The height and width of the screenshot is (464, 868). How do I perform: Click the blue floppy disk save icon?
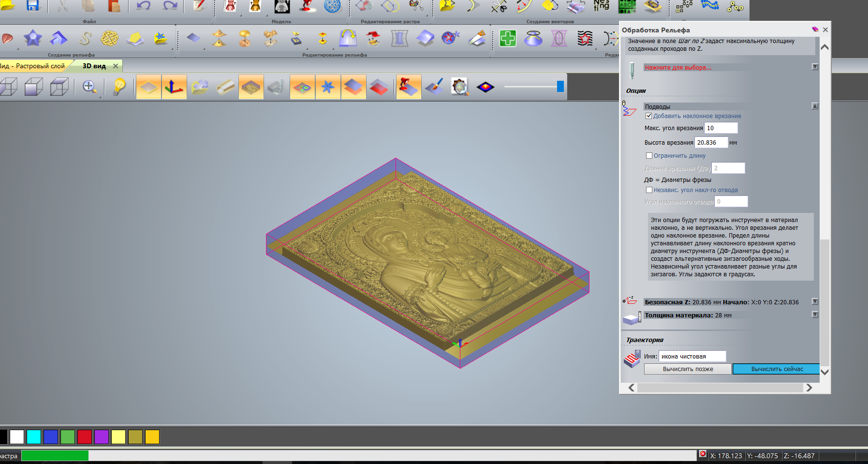32,6
